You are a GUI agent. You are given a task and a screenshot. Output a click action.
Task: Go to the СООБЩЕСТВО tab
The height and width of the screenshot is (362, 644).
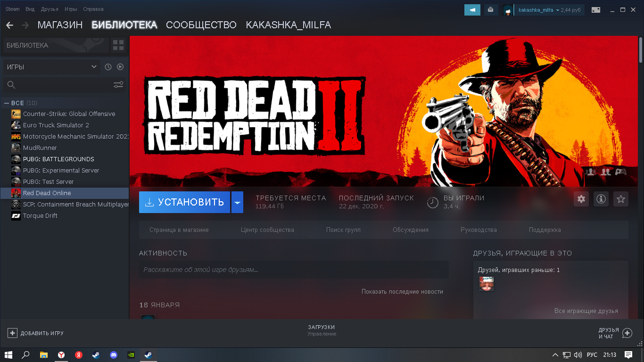point(201,25)
